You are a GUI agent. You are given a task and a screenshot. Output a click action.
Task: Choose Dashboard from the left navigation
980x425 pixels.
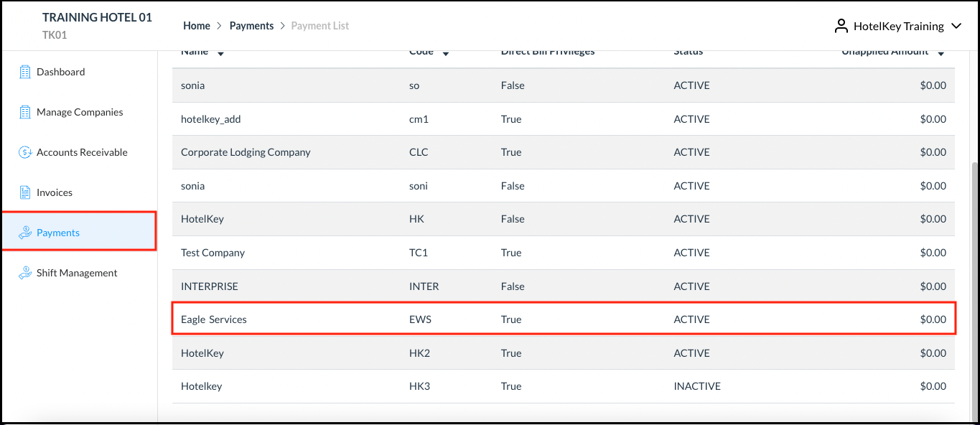pyautogui.click(x=60, y=72)
